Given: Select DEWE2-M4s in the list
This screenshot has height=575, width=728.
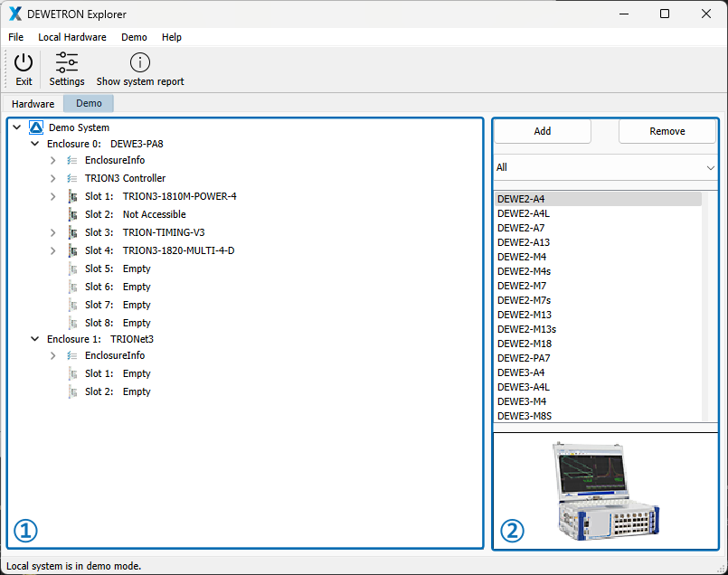Looking at the screenshot, I should pyautogui.click(x=598, y=271).
